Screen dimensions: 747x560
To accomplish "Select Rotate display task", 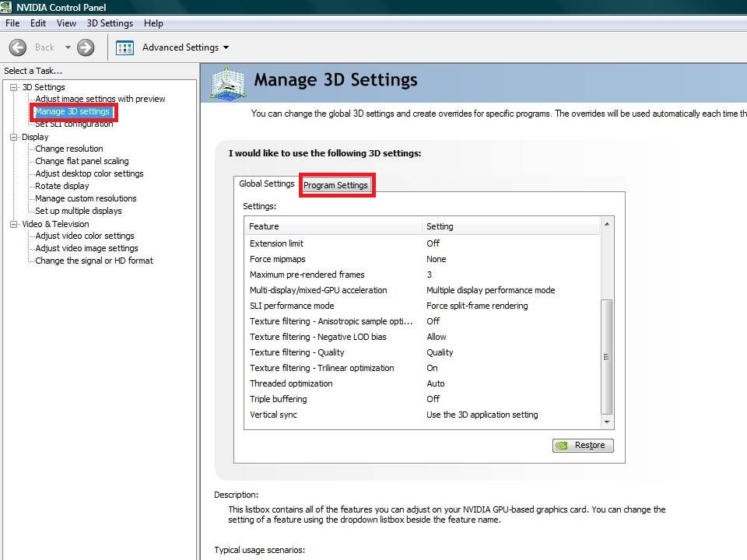I will click(x=62, y=186).
